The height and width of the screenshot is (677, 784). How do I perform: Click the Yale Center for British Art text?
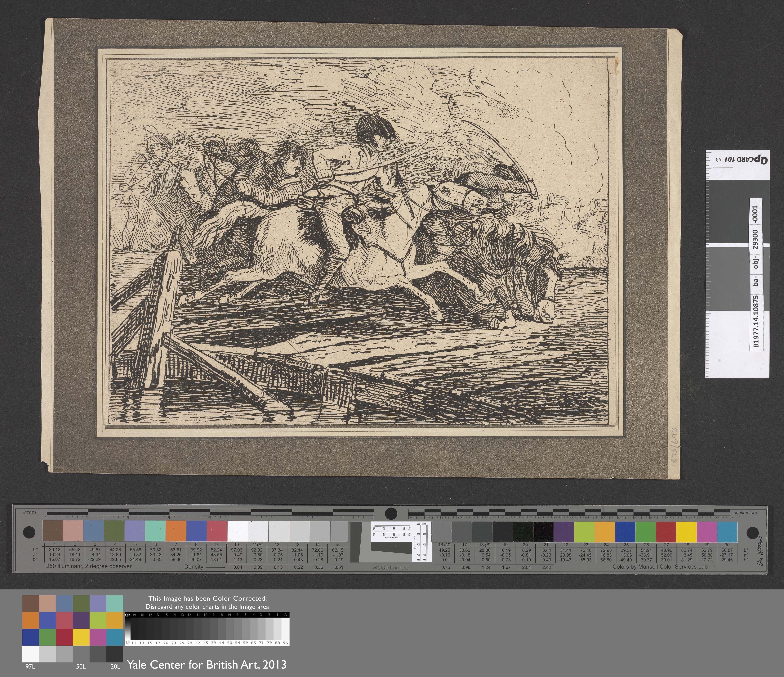point(206,665)
